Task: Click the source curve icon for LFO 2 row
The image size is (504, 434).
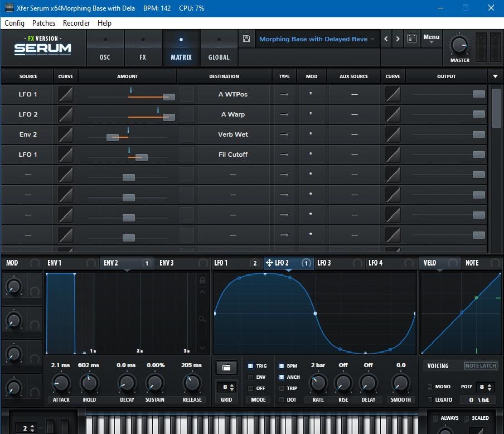Action: click(x=66, y=114)
